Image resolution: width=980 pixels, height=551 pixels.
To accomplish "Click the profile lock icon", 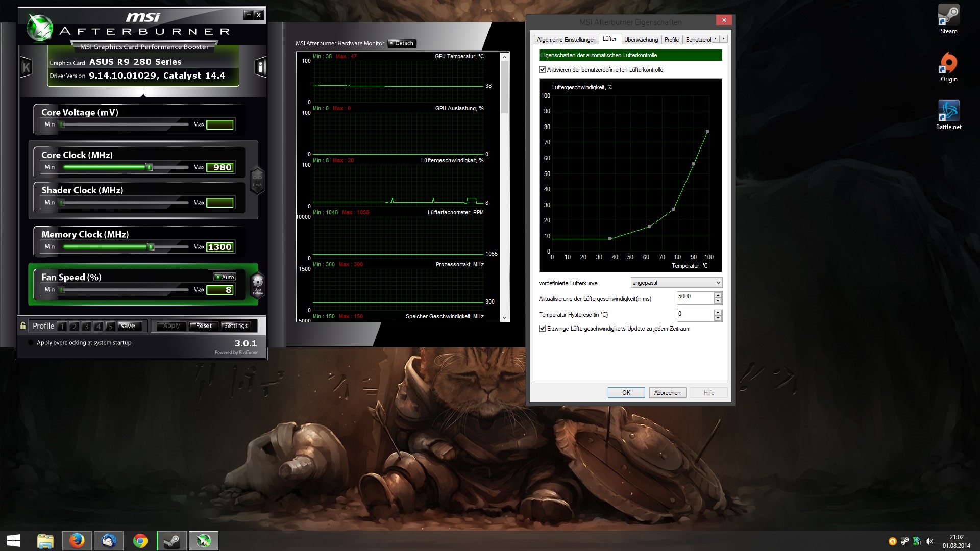I will [23, 325].
